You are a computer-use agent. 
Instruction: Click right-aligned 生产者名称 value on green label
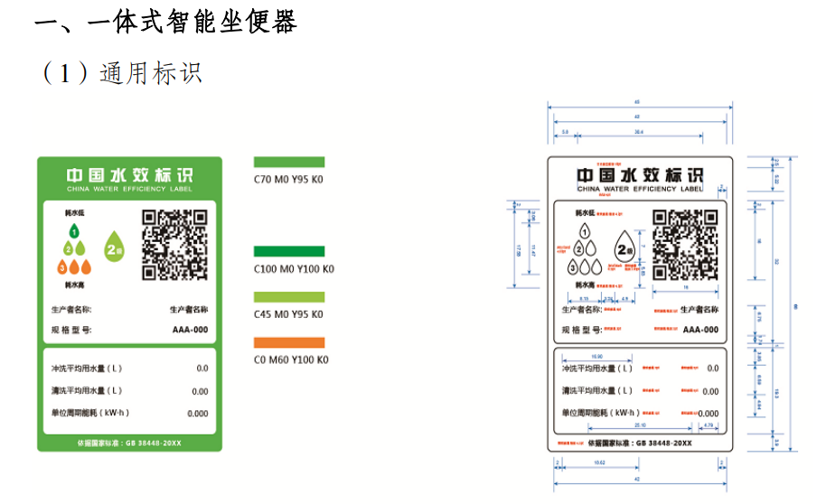[189, 310]
